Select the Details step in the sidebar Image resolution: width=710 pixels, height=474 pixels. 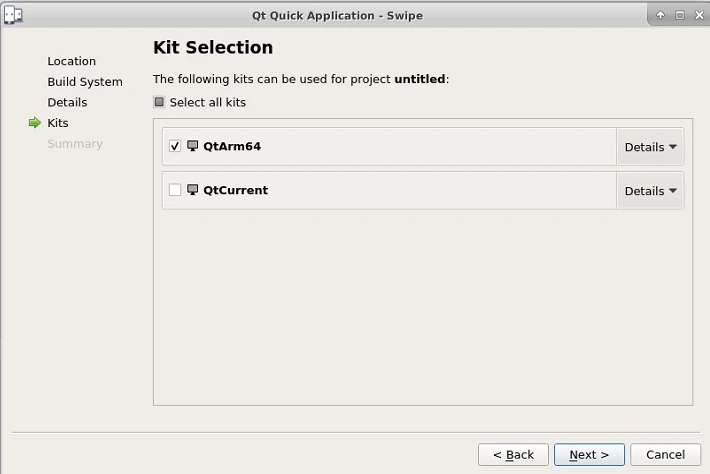tap(67, 102)
